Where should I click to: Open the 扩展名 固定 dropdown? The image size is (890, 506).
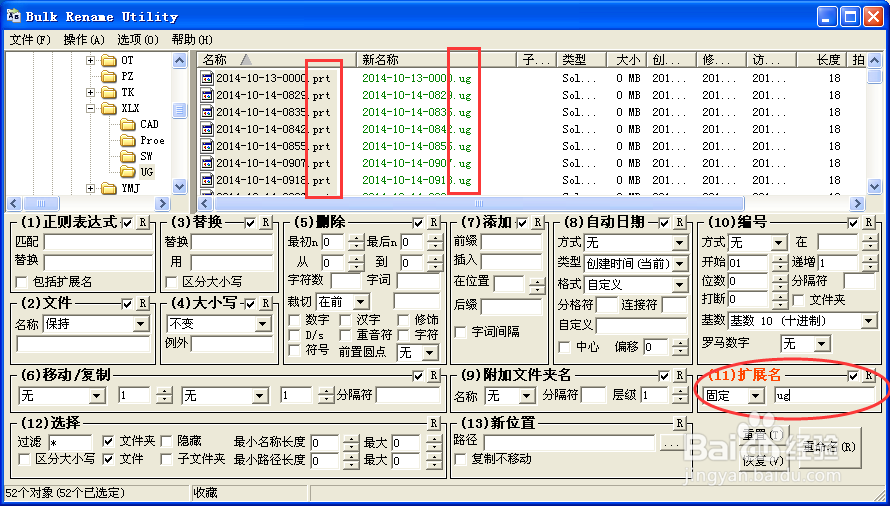[755, 396]
